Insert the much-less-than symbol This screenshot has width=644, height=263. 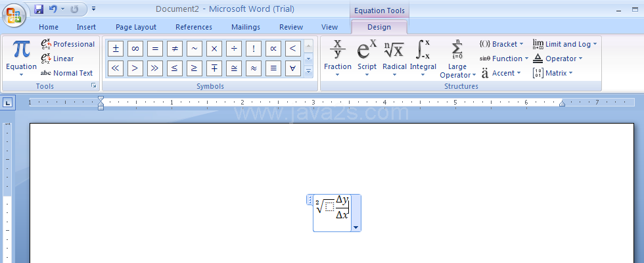click(x=116, y=68)
